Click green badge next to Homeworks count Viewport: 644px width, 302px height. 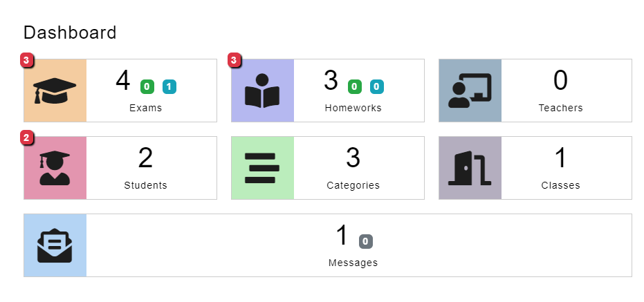coord(354,86)
